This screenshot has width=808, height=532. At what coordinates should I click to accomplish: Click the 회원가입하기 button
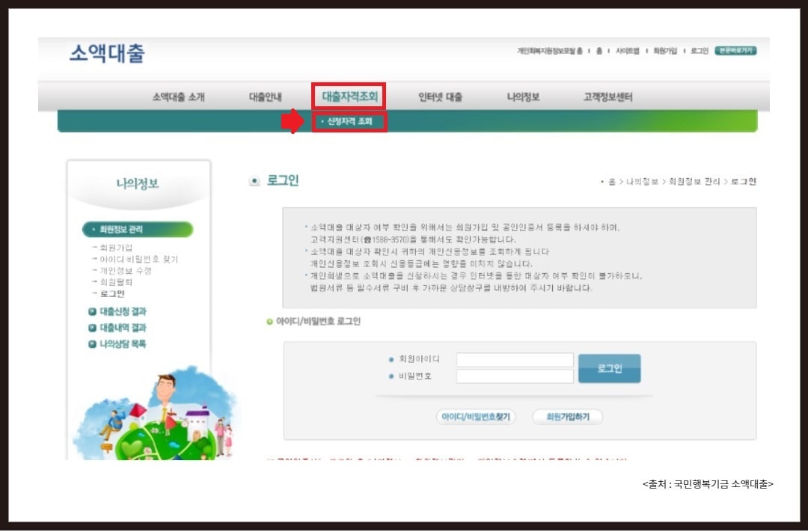[567, 417]
